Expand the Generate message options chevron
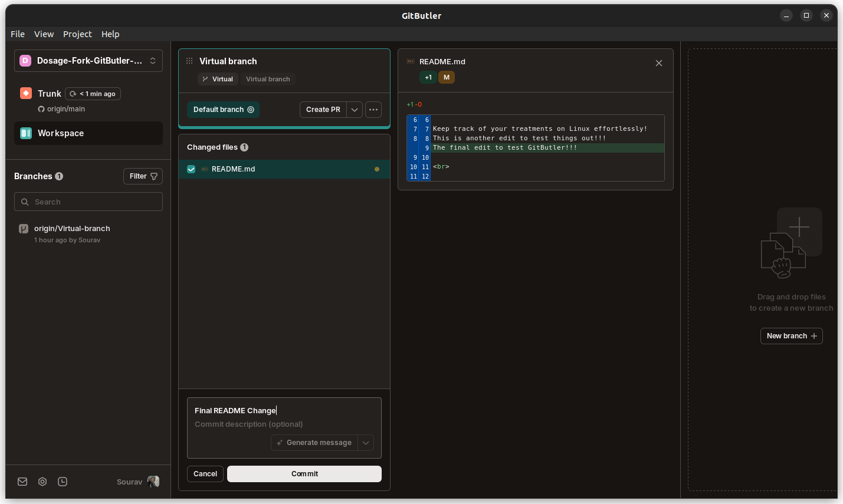Screen dimensions: 843x504 coord(365,442)
